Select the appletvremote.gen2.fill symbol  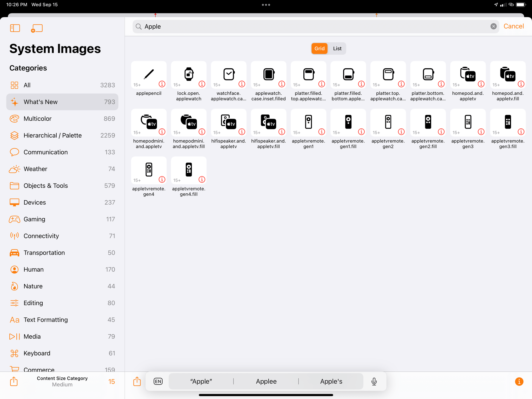(x=428, y=122)
